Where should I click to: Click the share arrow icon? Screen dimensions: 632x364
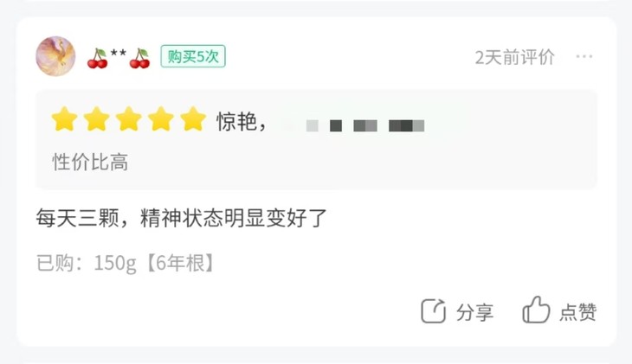point(433,311)
